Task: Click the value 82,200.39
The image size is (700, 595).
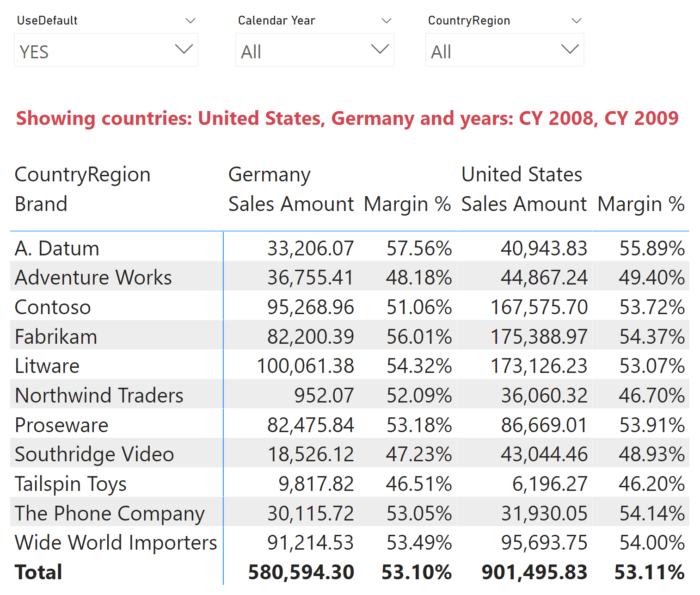Action: pyautogui.click(x=311, y=337)
